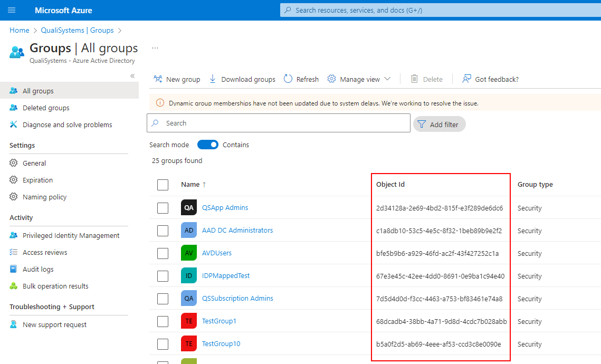Click the Diagnose and solve problems wrench icon
601x364 pixels.
click(x=13, y=124)
